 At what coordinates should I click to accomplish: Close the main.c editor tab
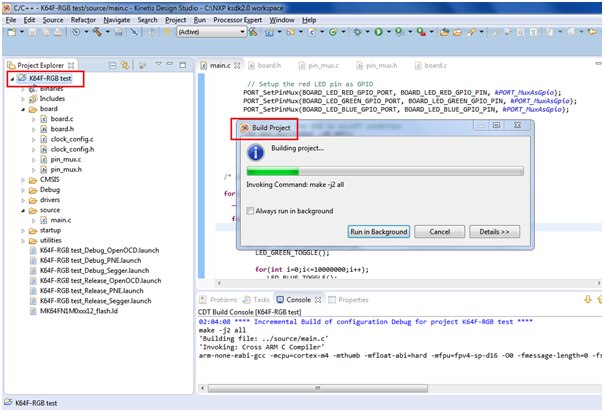(237, 65)
